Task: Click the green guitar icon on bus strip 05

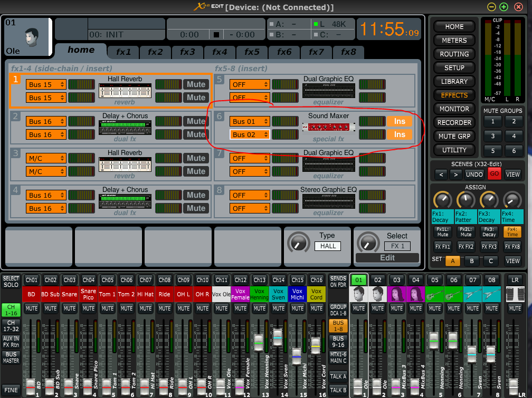Action: coord(435,294)
